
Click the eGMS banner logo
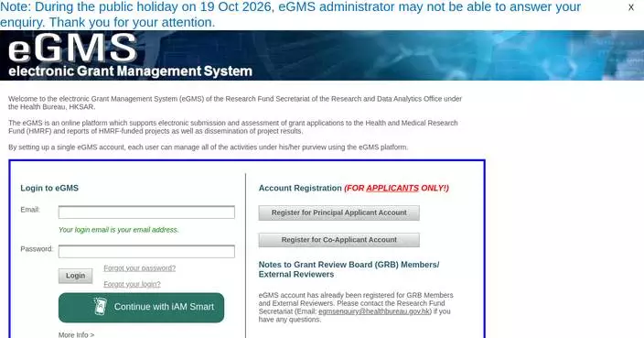(72, 49)
